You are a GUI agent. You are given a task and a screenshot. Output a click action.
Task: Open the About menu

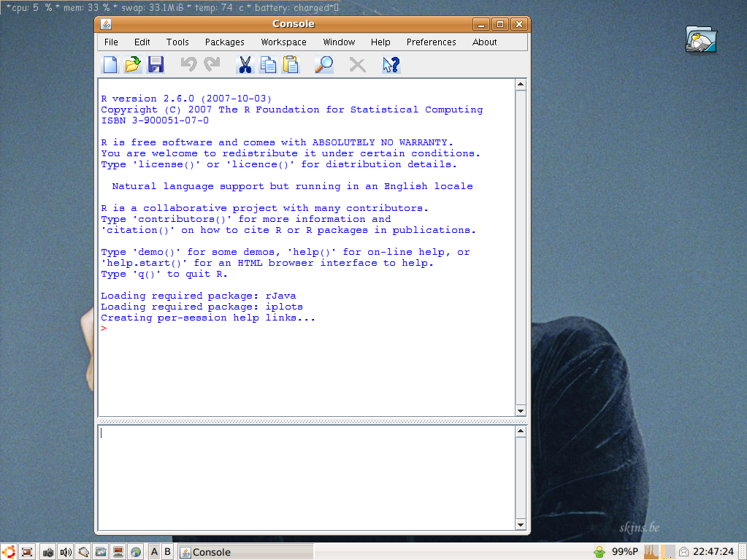[485, 42]
